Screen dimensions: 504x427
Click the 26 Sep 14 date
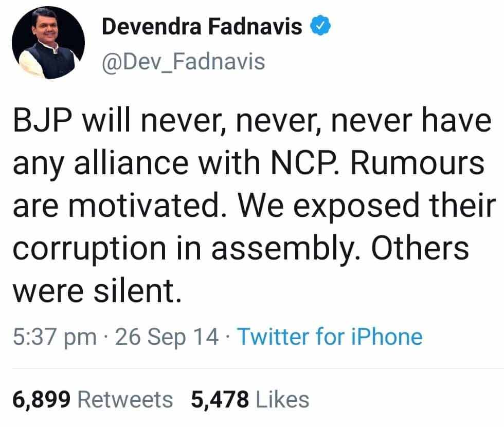(x=167, y=337)
